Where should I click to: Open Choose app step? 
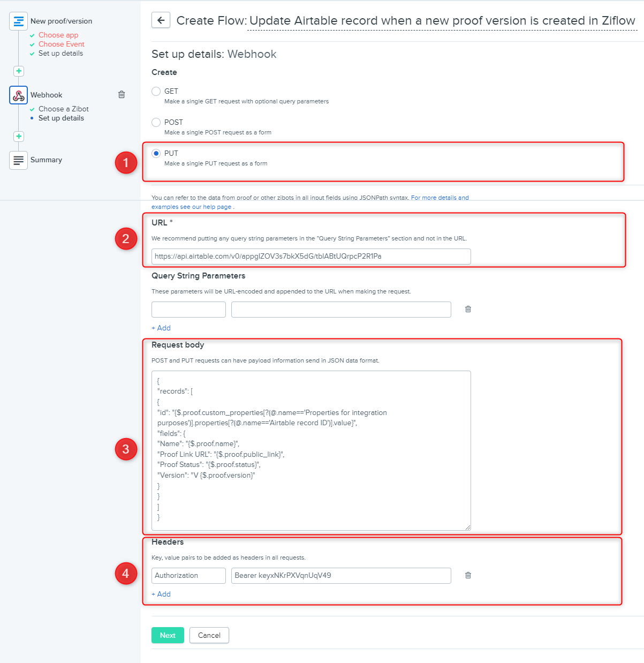(x=58, y=35)
